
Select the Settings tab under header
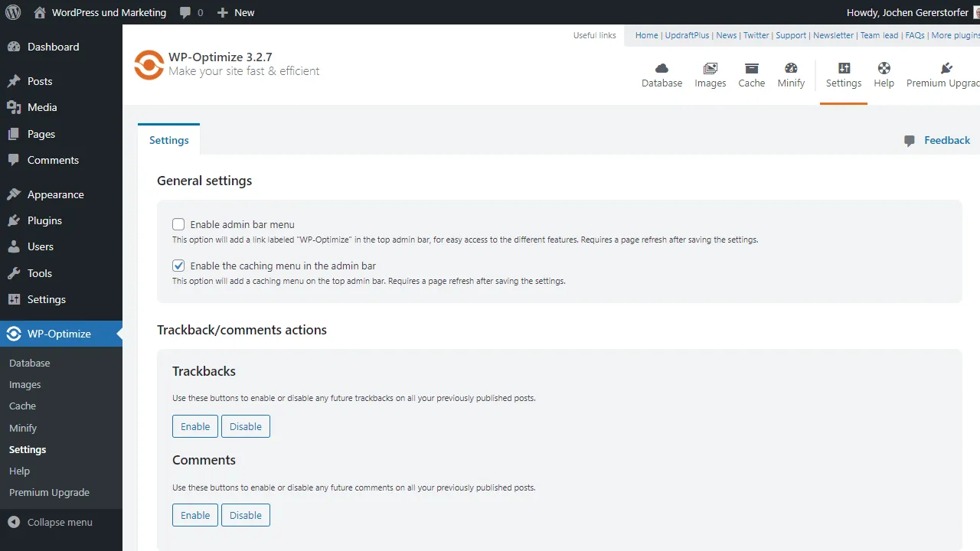tap(169, 140)
